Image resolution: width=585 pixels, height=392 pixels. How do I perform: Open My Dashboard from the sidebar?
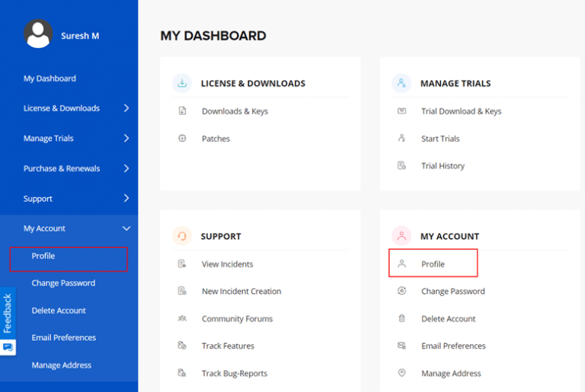click(50, 78)
